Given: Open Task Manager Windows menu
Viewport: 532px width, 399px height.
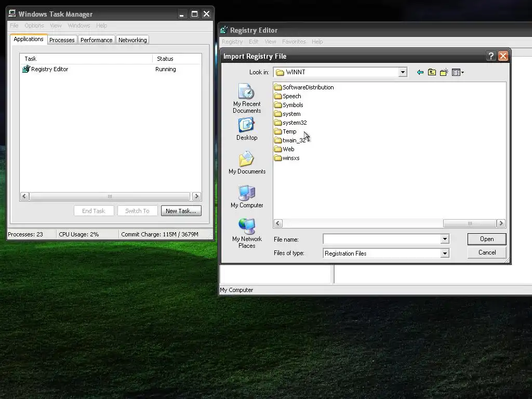Looking at the screenshot, I should [79, 25].
